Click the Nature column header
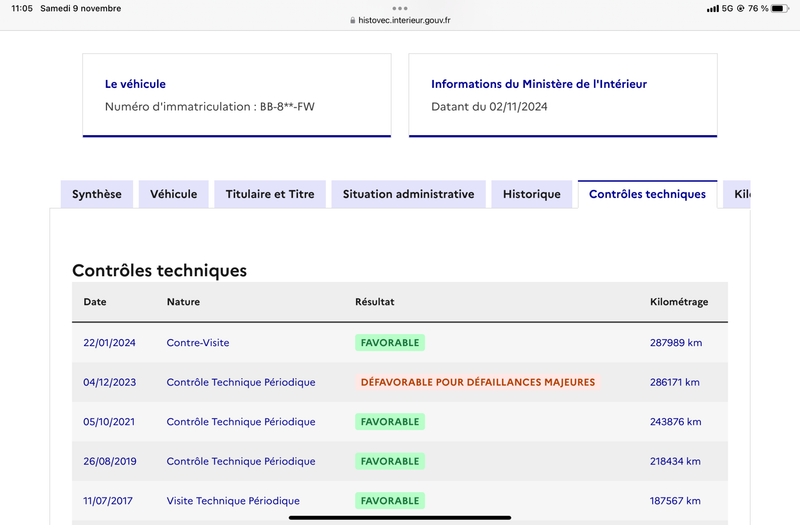 click(183, 302)
